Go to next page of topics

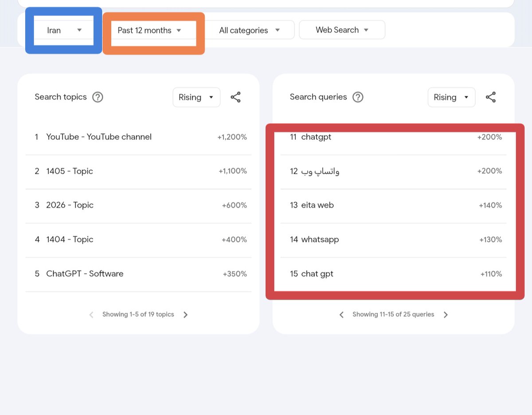[185, 315]
